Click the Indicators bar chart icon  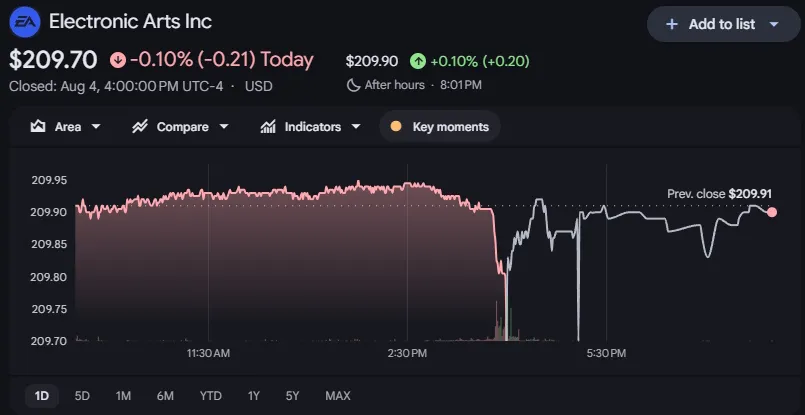point(268,126)
